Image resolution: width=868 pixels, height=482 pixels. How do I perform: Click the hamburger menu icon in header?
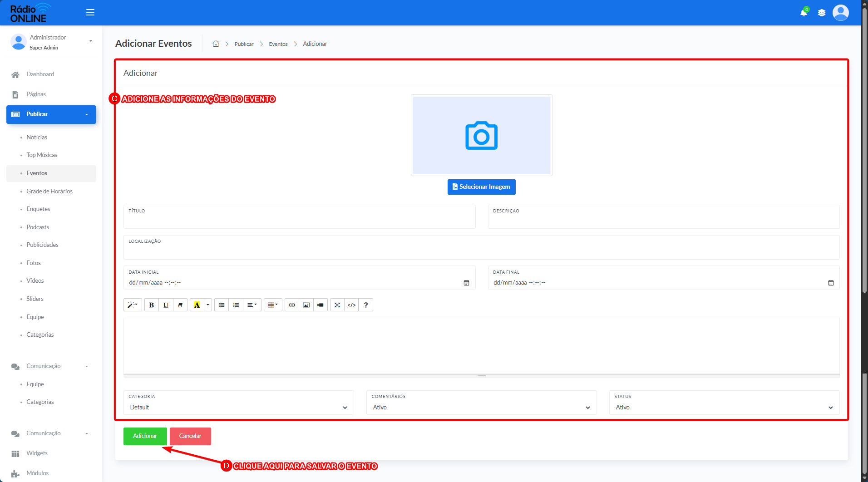coord(90,12)
